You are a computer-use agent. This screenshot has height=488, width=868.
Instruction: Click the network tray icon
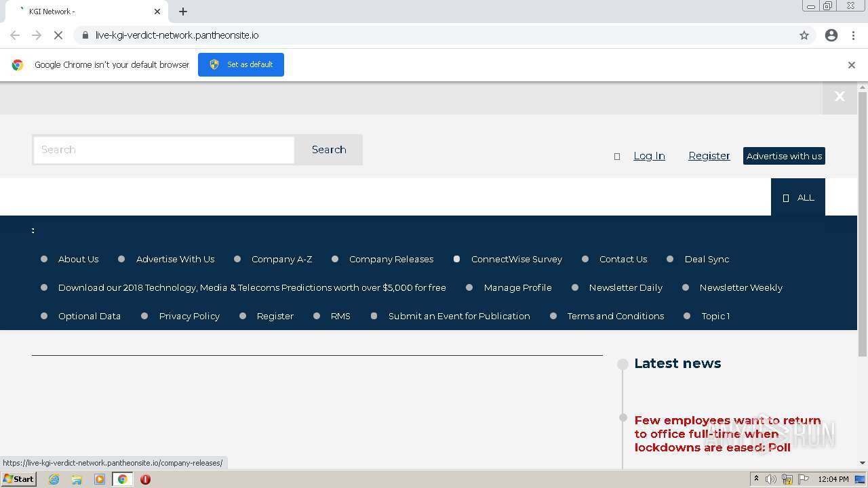(x=787, y=479)
